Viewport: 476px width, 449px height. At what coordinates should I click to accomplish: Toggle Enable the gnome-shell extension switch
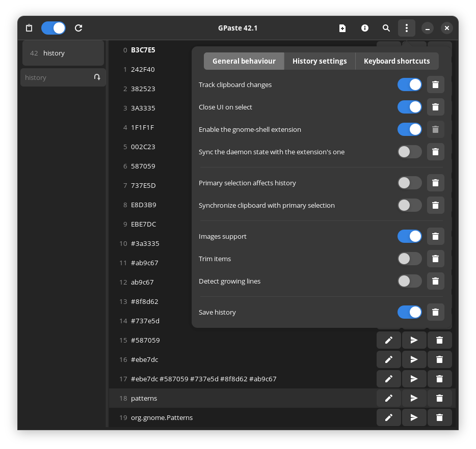[x=410, y=129]
